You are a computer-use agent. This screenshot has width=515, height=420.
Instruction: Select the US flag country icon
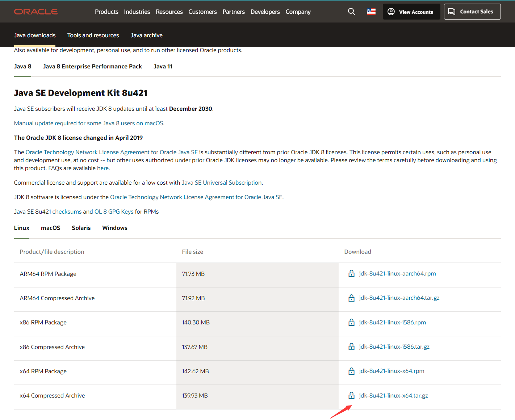coord(371,12)
